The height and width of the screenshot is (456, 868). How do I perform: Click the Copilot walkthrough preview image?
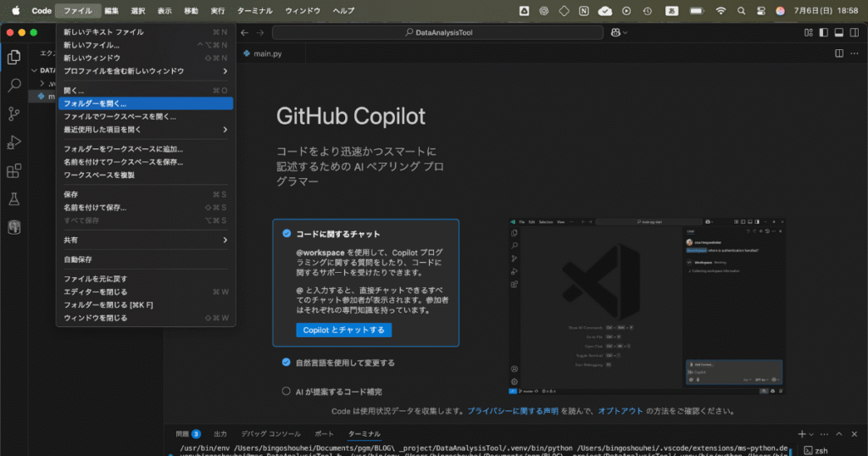click(647, 306)
